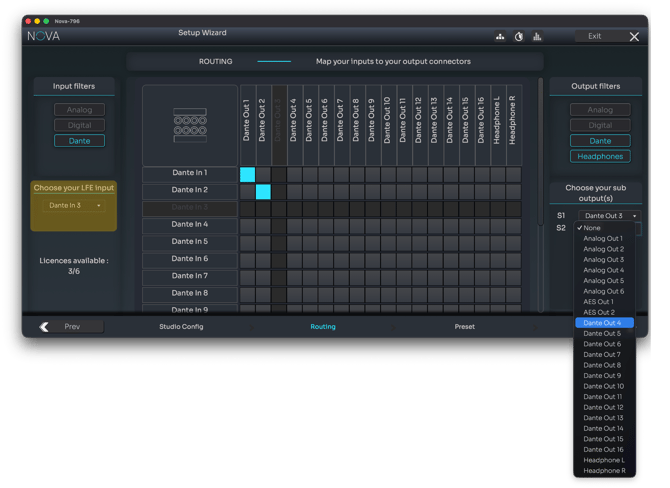Viewport: 670px width, 488px height.
Task: Click the X icon beside Exit
Action: click(634, 37)
